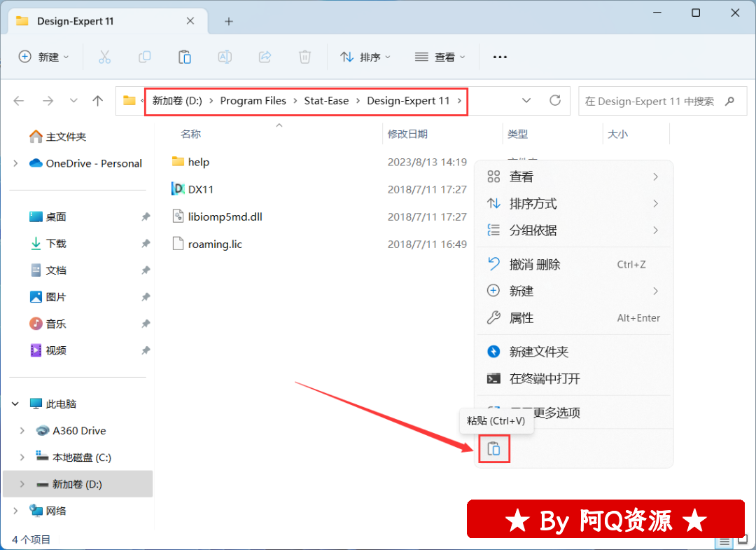Click the Forward navigation arrow
756x550 pixels.
click(x=48, y=101)
